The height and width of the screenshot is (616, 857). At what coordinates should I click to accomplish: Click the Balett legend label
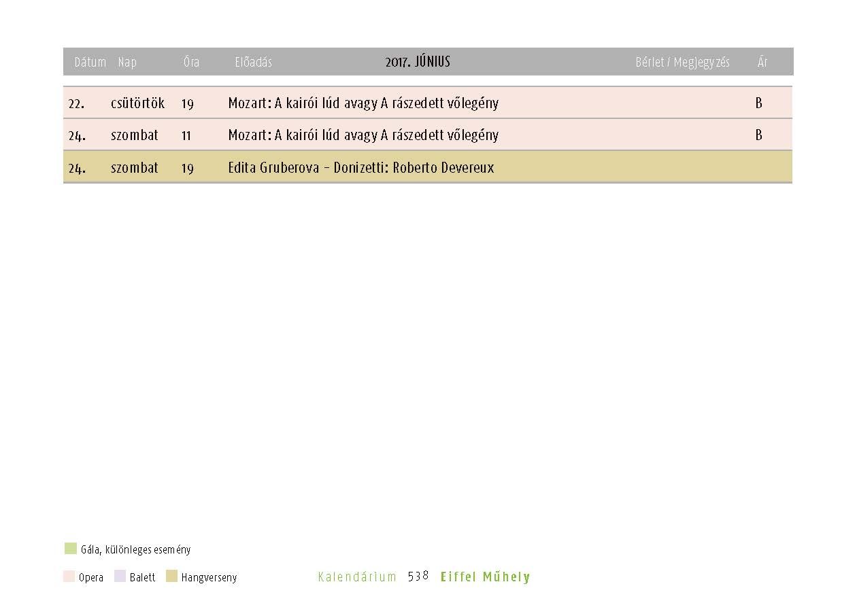coord(142,577)
